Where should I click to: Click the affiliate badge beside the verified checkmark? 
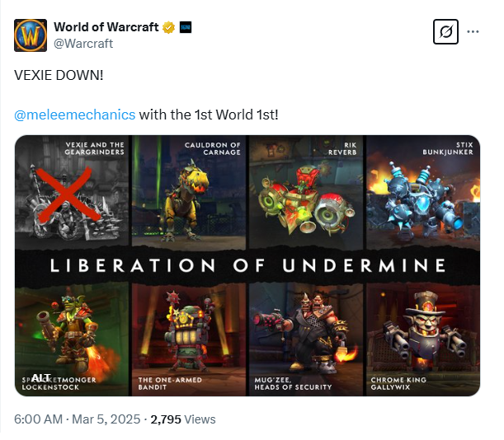point(185,27)
